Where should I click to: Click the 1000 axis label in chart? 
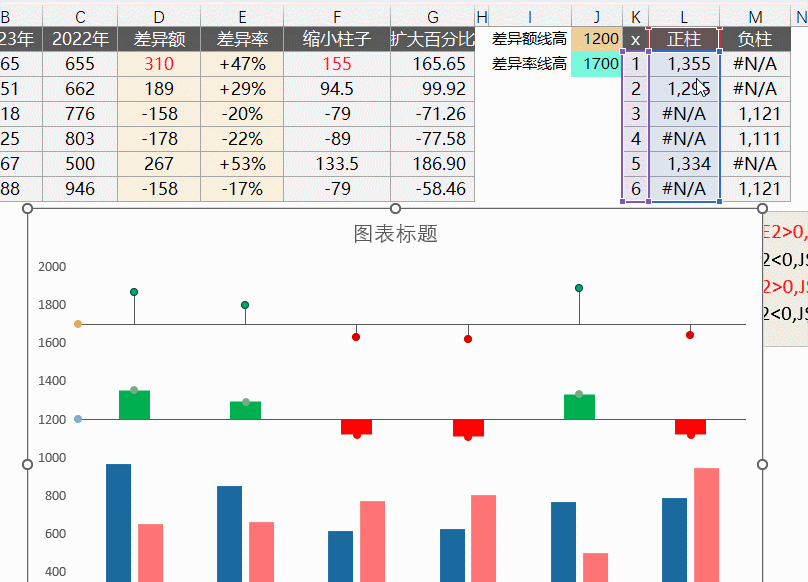[52, 458]
